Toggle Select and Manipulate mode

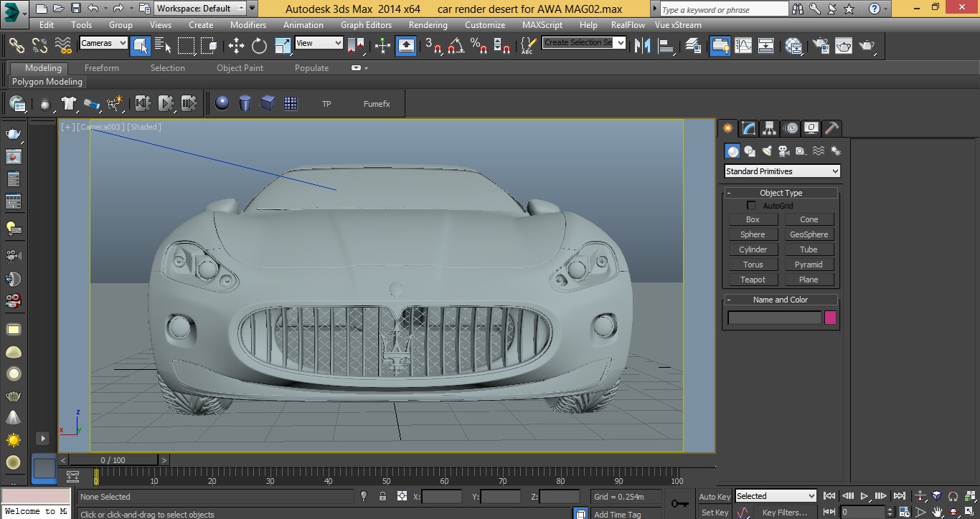point(382,45)
